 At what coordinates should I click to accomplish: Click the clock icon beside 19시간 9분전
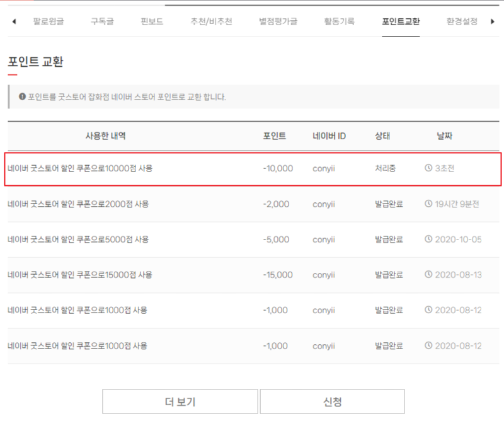tap(429, 204)
